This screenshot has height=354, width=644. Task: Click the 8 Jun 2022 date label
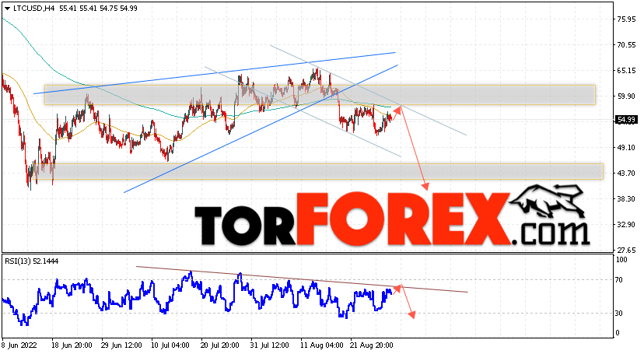19,345
